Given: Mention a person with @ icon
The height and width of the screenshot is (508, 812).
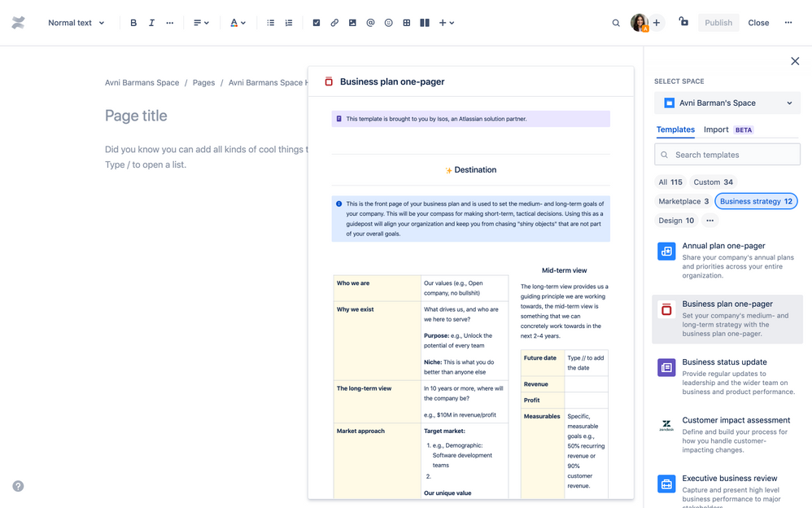Looking at the screenshot, I should tap(370, 23).
